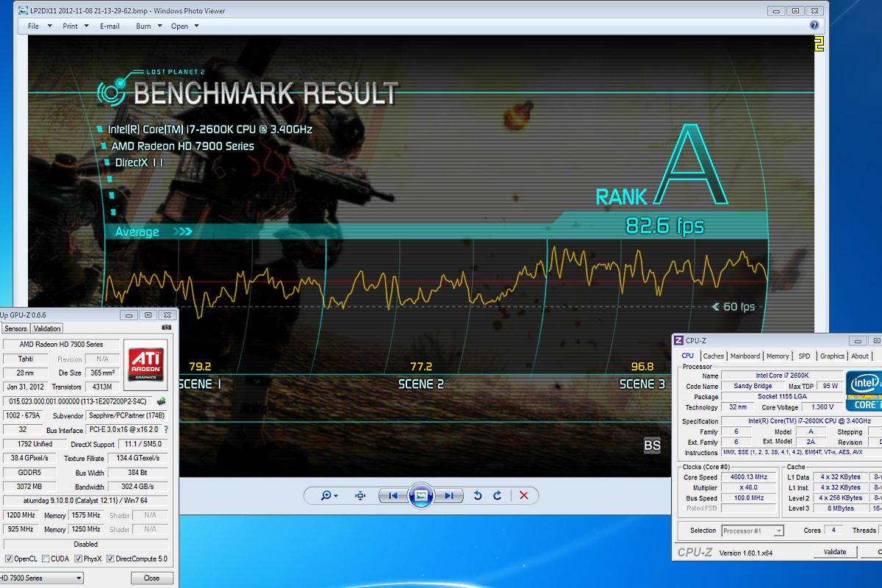
Task: Switch to the About tab in CPU-Z
Action: pos(860,356)
